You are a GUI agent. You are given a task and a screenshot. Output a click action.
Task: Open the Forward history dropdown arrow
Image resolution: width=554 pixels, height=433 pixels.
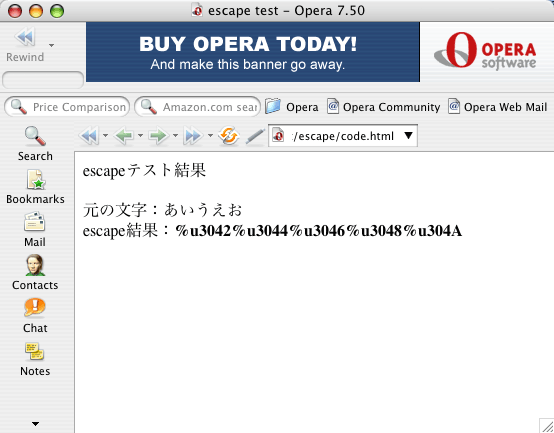pos(175,135)
